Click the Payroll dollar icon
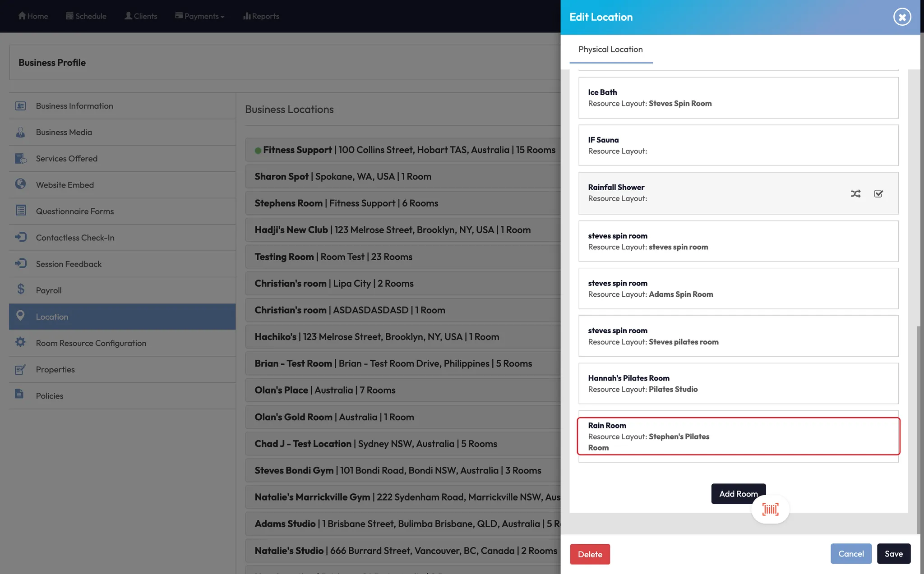Screen dimensions: 924x574 pos(21,289)
